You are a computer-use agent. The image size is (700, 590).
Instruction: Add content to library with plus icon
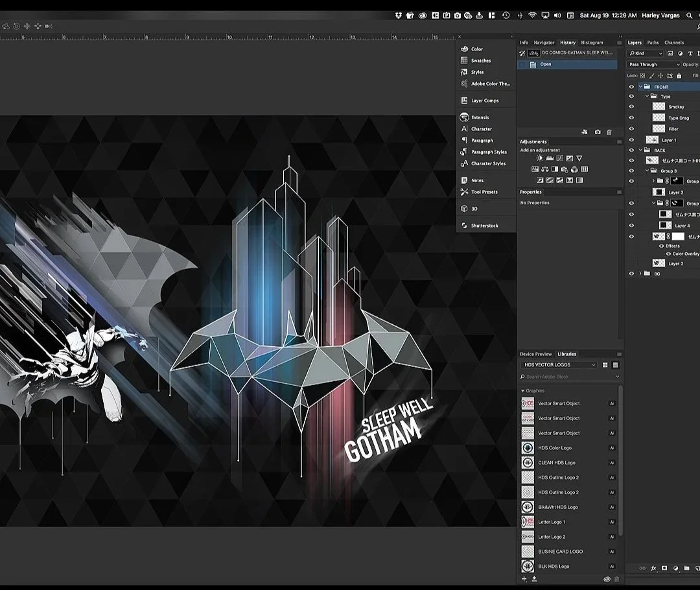click(524, 579)
